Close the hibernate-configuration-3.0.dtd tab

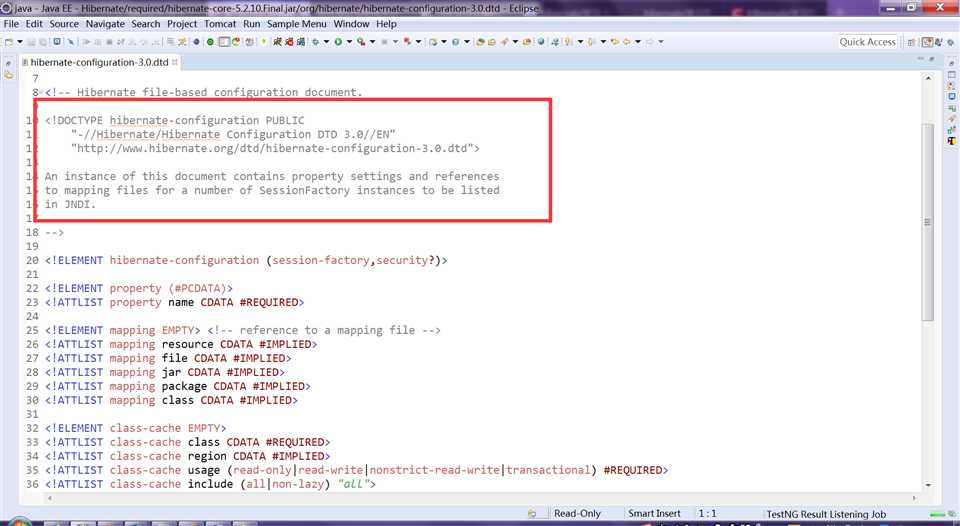pyautogui.click(x=174, y=62)
